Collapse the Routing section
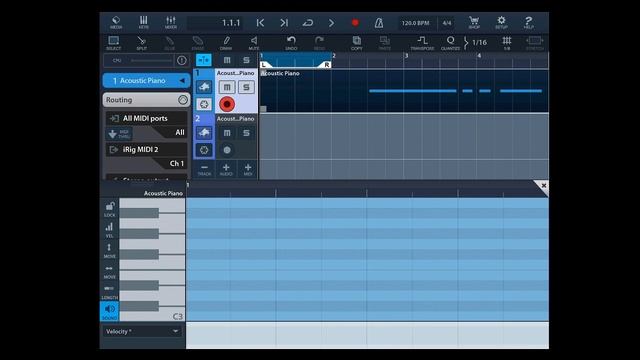The height and width of the screenshot is (360, 640). pyautogui.click(x=147, y=100)
